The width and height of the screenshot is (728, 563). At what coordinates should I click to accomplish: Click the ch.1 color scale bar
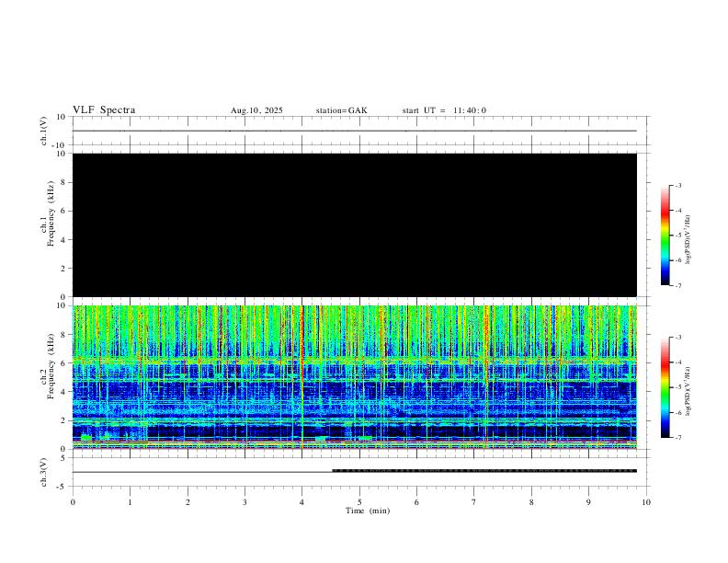pyautogui.click(x=665, y=236)
